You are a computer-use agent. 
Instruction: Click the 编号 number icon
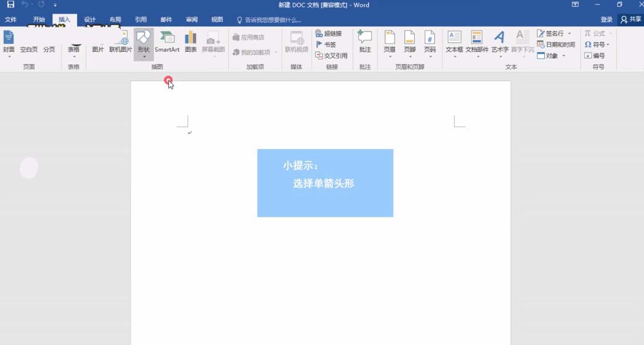coord(594,56)
